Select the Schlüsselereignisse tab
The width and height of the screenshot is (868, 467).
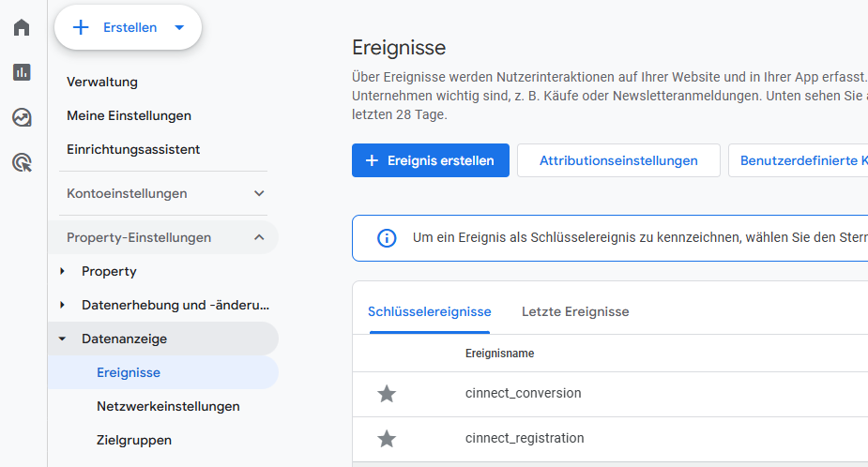(429, 311)
